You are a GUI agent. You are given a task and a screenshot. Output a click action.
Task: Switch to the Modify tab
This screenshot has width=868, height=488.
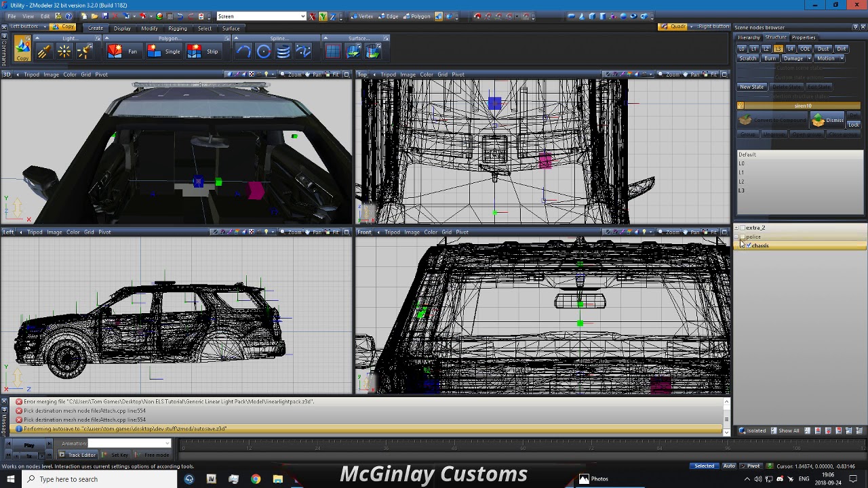pyautogui.click(x=149, y=28)
